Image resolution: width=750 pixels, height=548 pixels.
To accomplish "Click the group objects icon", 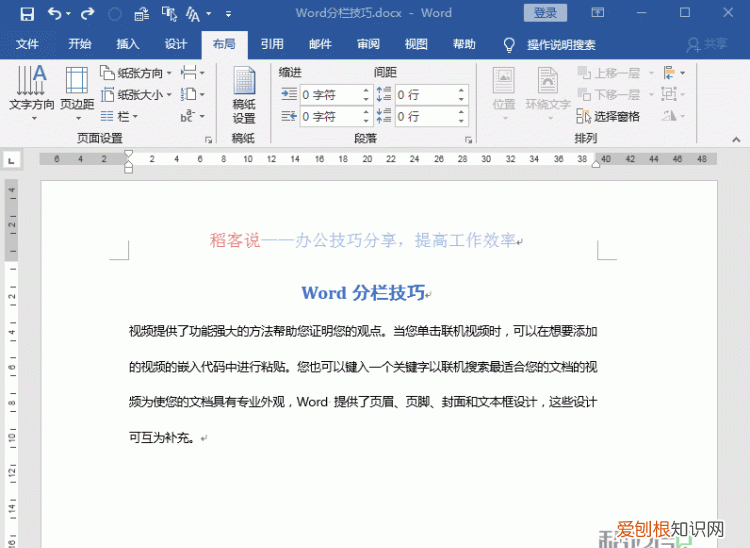I will pos(669,94).
